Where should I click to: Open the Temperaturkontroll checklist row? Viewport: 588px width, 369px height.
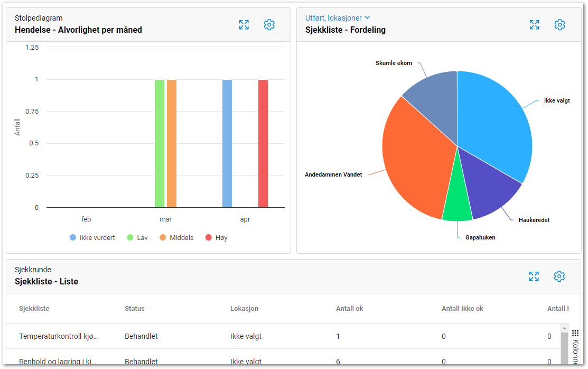point(59,336)
